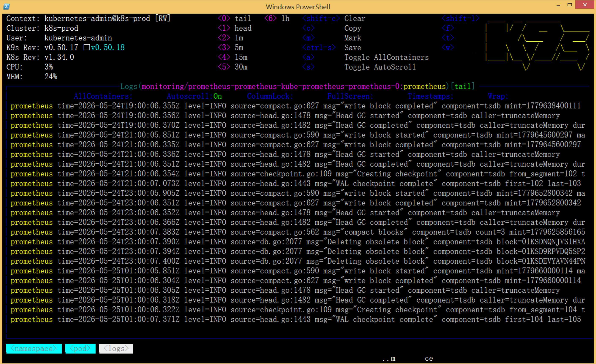
Task: Click the Autoscroll:On indicator
Action: click(194, 96)
